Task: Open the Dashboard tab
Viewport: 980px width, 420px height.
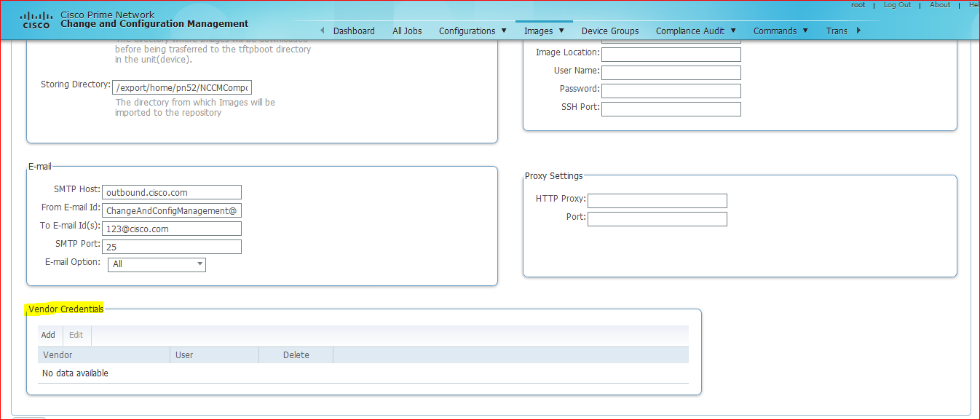Action: coord(354,31)
